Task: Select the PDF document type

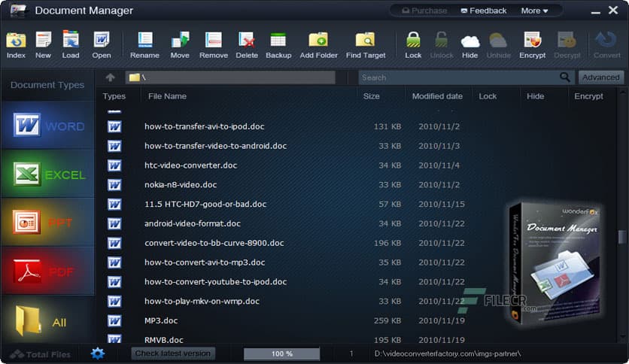Action: click(x=47, y=271)
